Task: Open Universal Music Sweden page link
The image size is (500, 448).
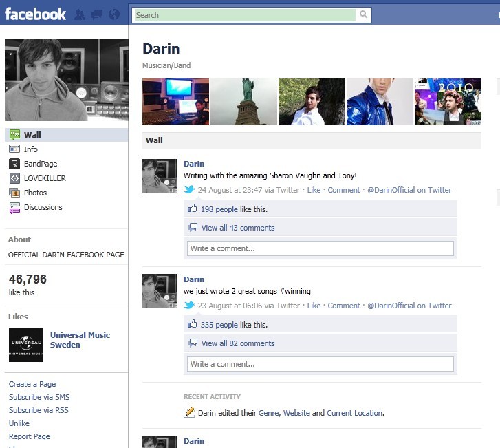Action: 80,340
